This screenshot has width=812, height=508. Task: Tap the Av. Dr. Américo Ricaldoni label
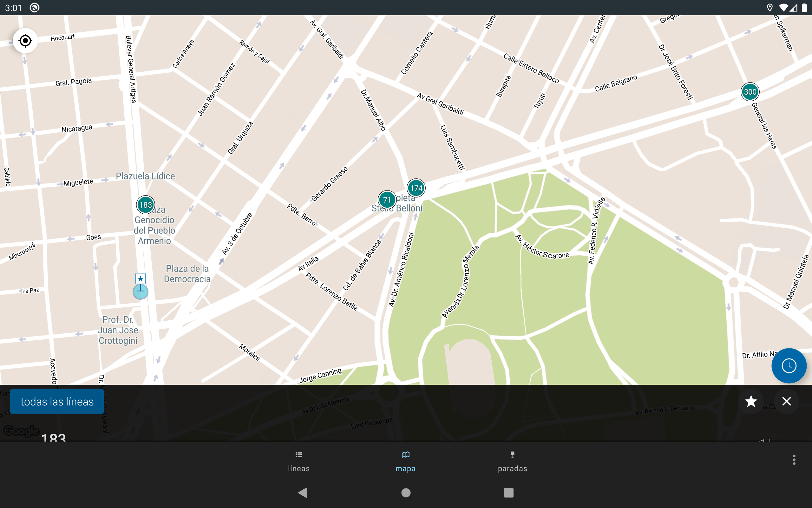tap(401, 270)
